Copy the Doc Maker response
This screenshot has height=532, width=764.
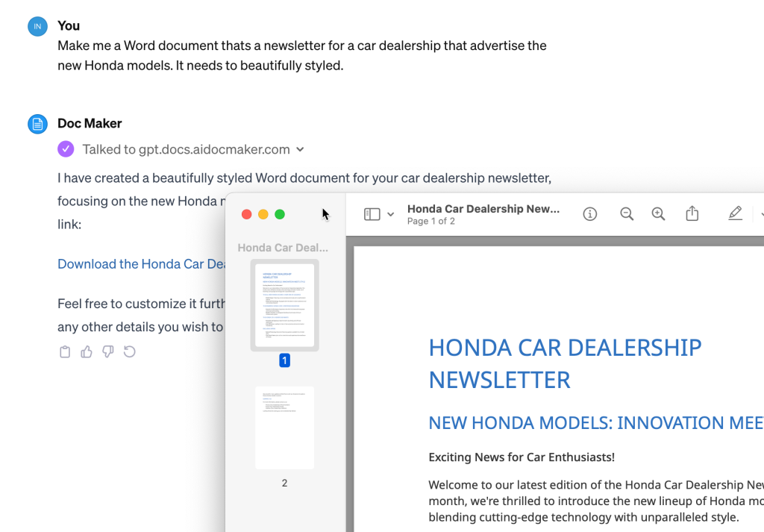tap(65, 351)
